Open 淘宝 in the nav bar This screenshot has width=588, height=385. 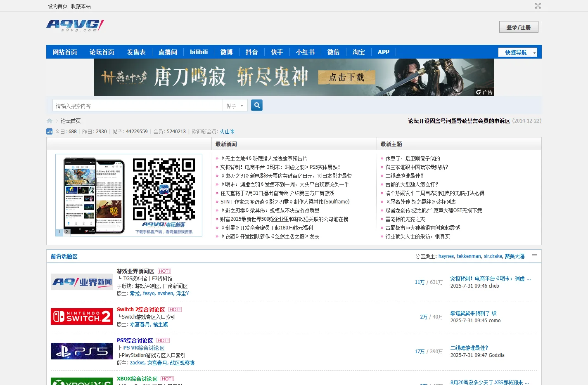358,52
